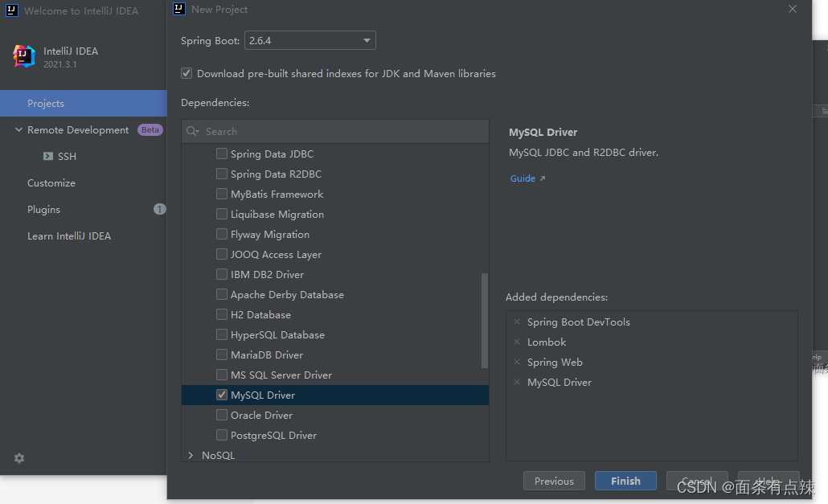Image resolution: width=828 pixels, height=504 pixels.
Task: Focus the dependencies Search field
Action: tap(334, 131)
